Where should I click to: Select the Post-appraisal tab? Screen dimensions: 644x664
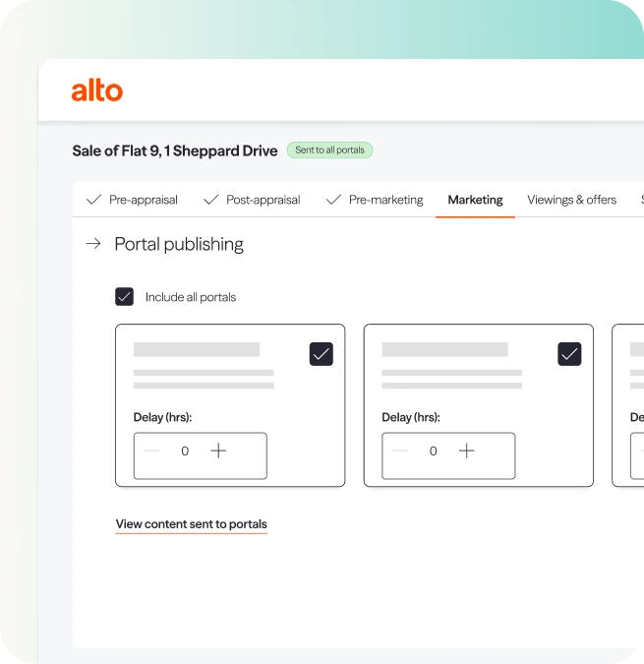pyautogui.click(x=263, y=200)
